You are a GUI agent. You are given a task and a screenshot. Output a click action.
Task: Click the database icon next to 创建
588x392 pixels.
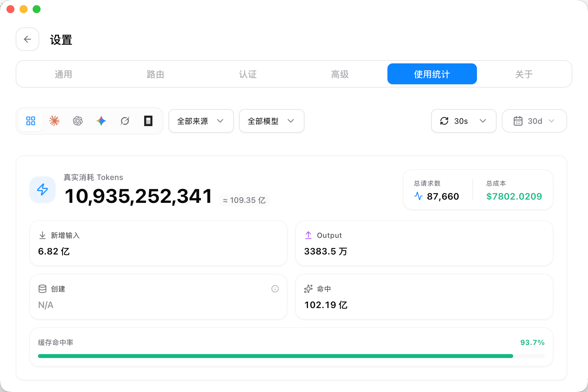coord(42,289)
